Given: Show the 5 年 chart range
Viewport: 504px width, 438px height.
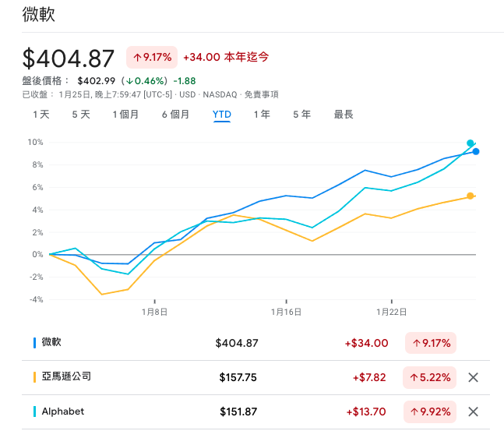Looking at the screenshot, I should pyautogui.click(x=301, y=114).
